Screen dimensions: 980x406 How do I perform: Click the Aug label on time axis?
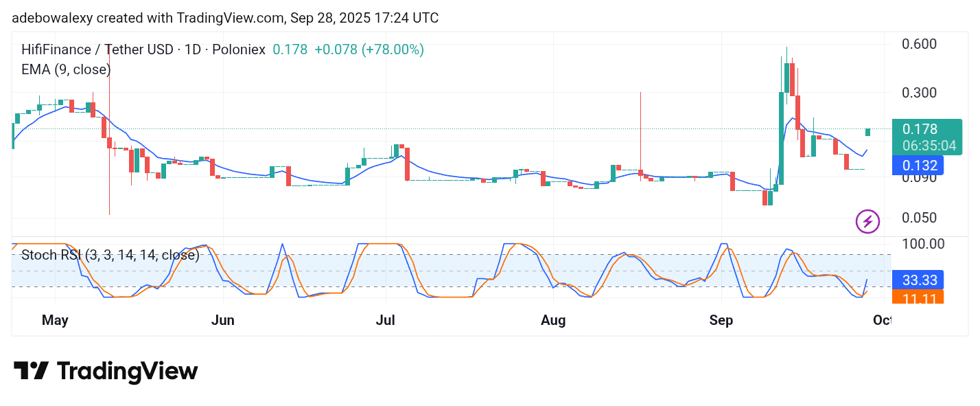pyautogui.click(x=553, y=320)
